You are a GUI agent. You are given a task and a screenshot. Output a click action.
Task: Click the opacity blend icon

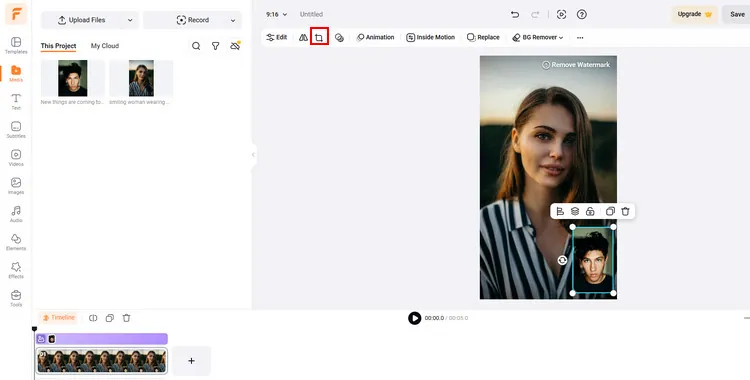click(x=339, y=37)
